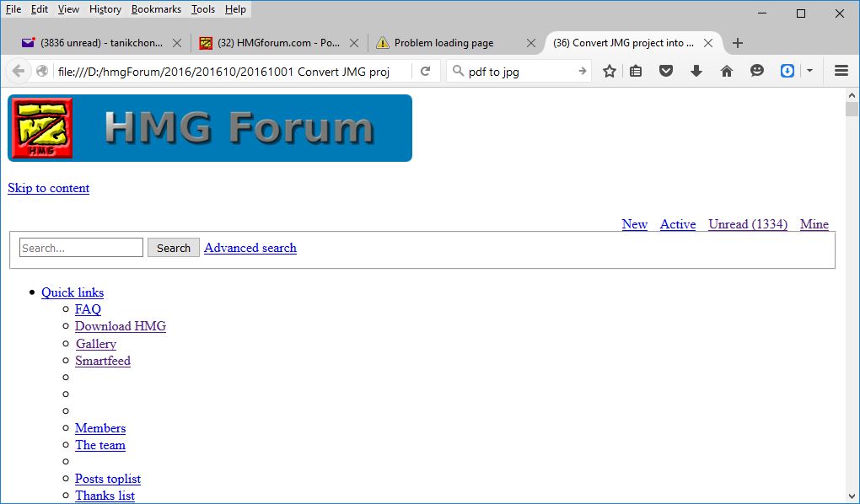The image size is (860, 504).
Task: Click the forum Search button
Action: pyautogui.click(x=174, y=248)
